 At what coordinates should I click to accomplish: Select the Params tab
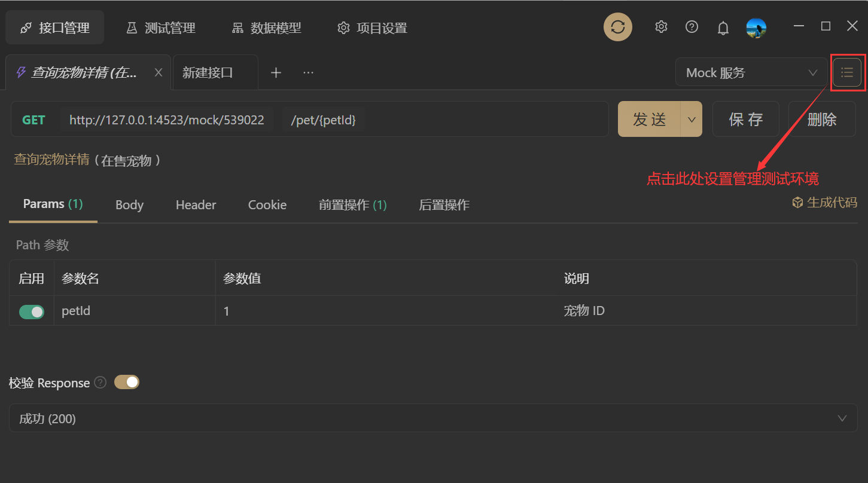53,204
